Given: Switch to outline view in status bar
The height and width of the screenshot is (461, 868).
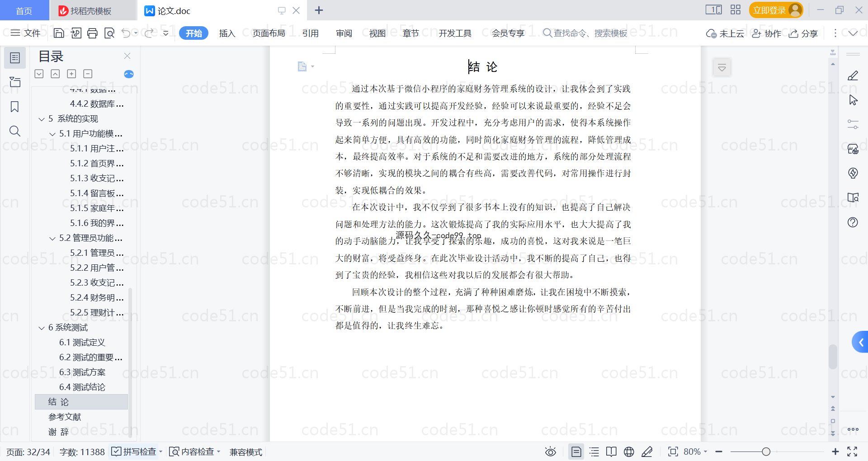Looking at the screenshot, I should (x=594, y=452).
